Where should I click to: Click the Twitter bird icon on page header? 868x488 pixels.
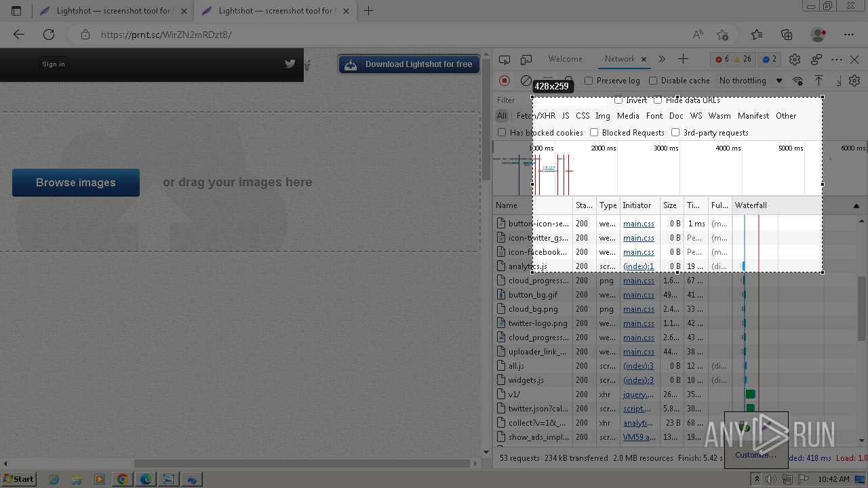(290, 64)
